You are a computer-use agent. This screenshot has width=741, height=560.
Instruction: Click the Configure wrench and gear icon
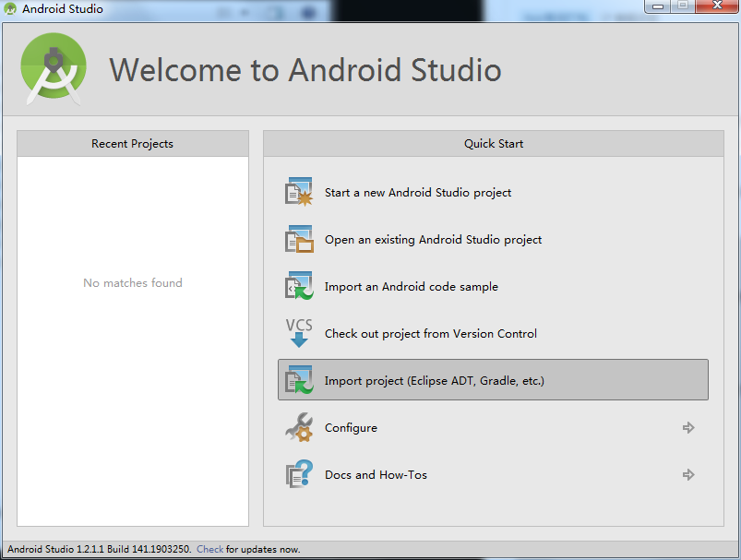point(299,427)
